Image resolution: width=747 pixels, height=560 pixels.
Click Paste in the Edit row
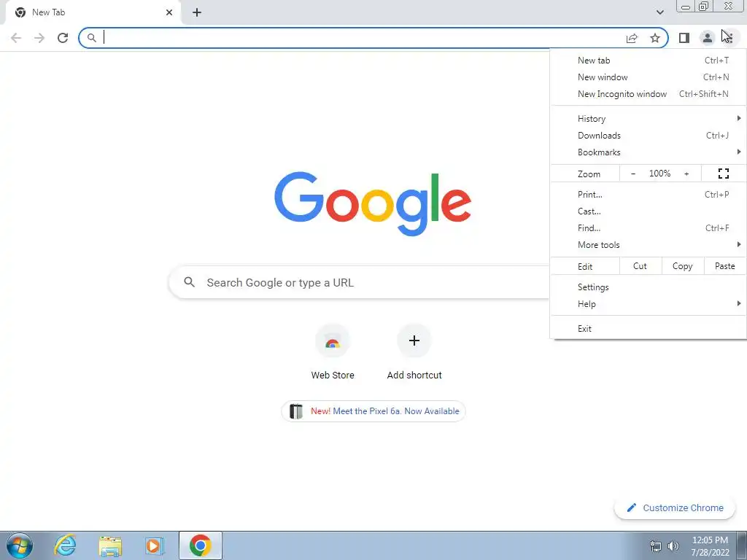pos(725,266)
